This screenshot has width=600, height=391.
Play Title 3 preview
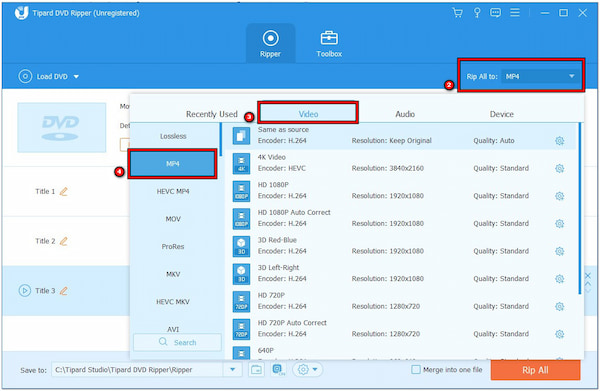(25, 291)
